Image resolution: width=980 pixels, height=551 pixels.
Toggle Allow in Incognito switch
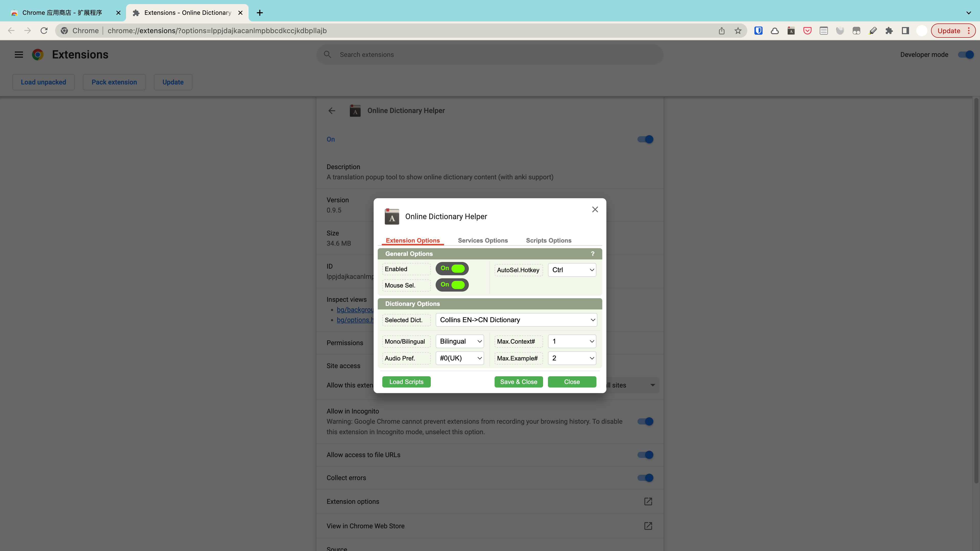pos(646,421)
